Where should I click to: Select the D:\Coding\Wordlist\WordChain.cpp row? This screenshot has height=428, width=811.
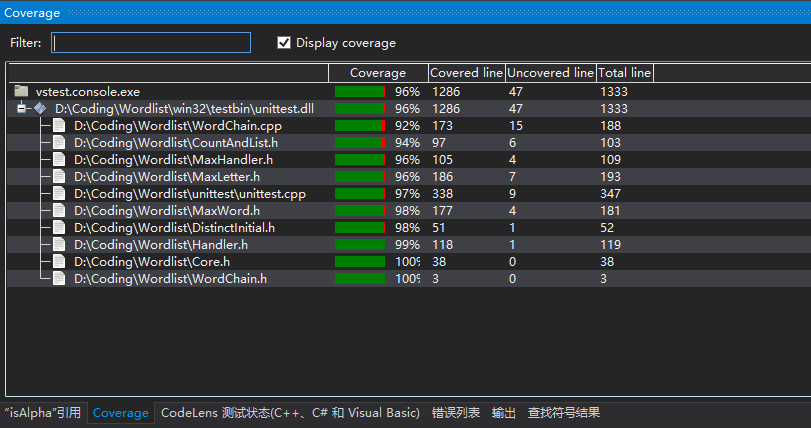click(x=409, y=126)
